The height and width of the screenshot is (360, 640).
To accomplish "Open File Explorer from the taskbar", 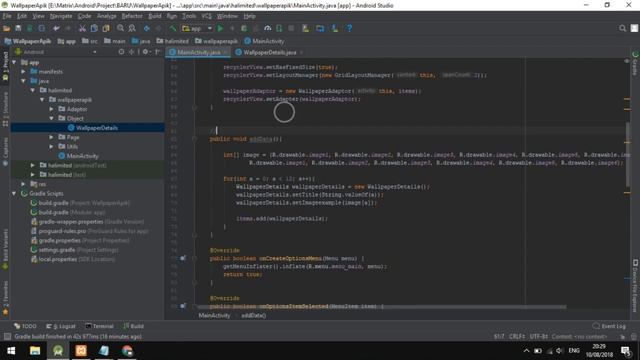I will point(35,351).
